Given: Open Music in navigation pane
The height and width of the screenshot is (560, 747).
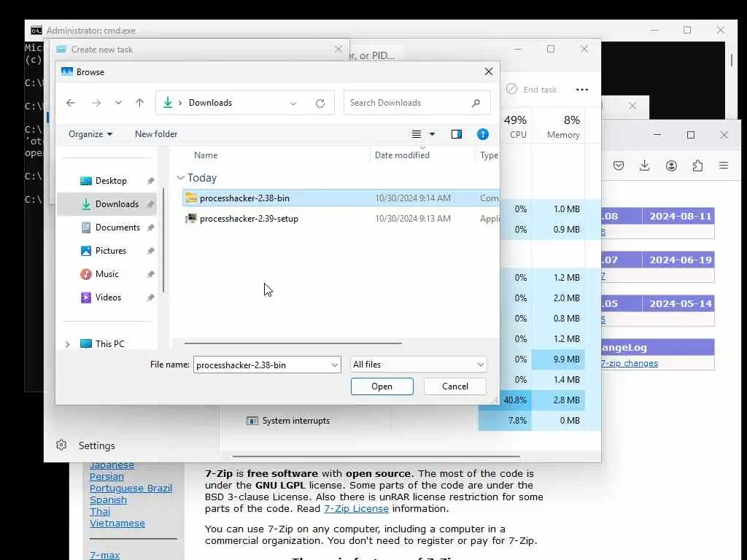Looking at the screenshot, I should click(x=107, y=274).
